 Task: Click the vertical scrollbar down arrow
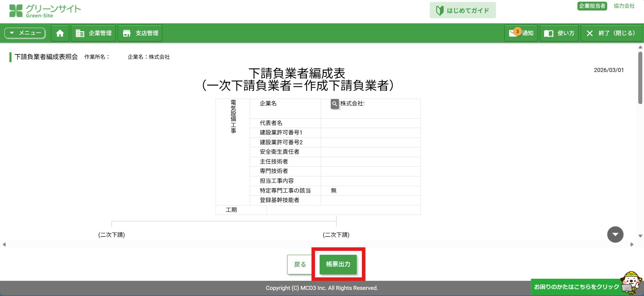coord(640,236)
